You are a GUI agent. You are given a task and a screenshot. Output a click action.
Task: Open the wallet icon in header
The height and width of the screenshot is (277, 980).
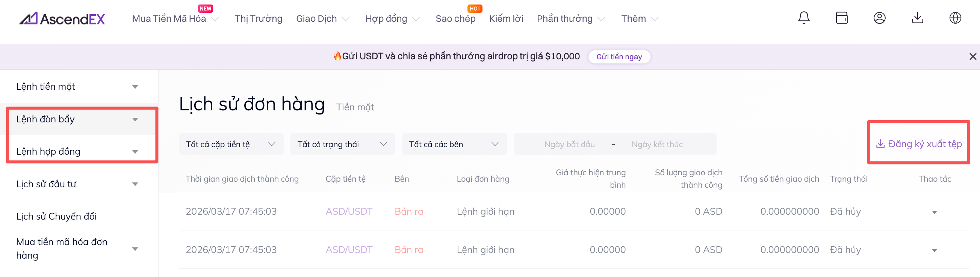(x=841, y=18)
